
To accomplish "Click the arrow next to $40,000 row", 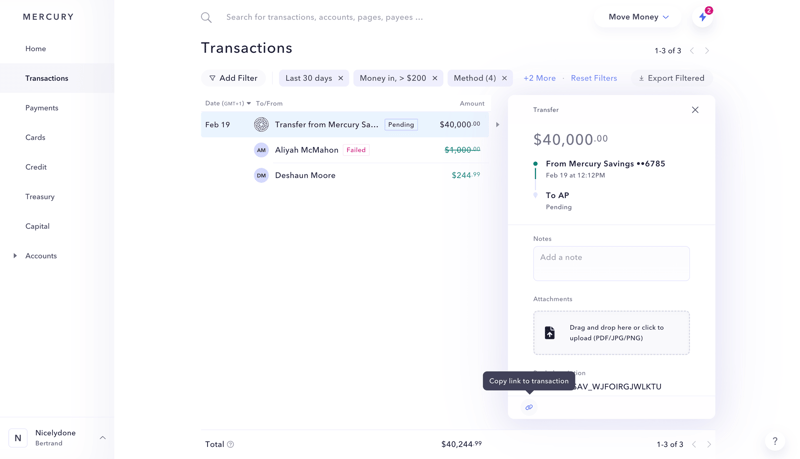I will (x=497, y=124).
